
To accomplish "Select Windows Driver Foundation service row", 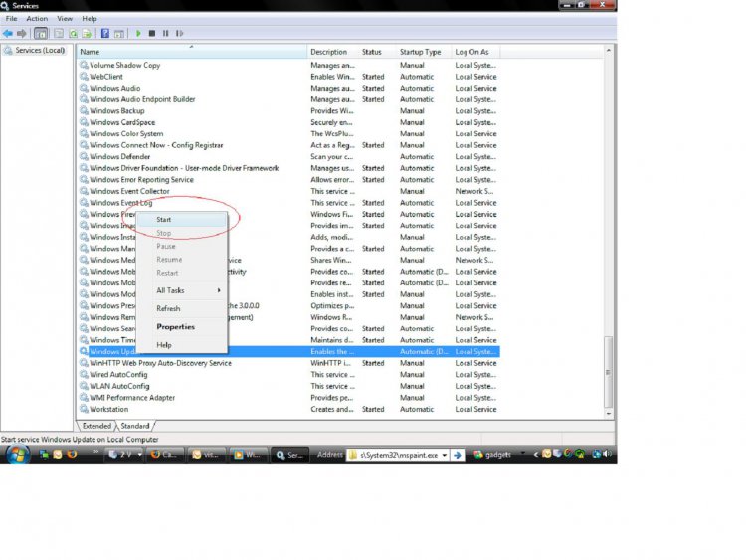I will [288, 168].
